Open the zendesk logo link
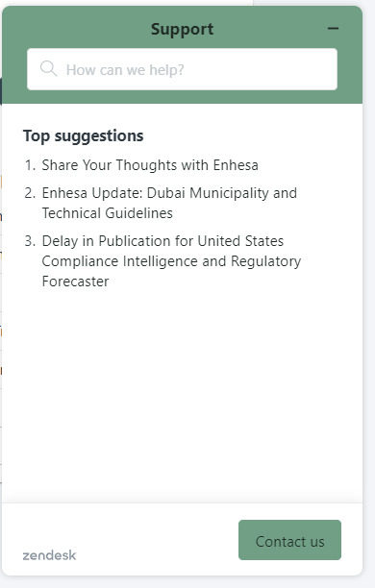 [x=49, y=555]
